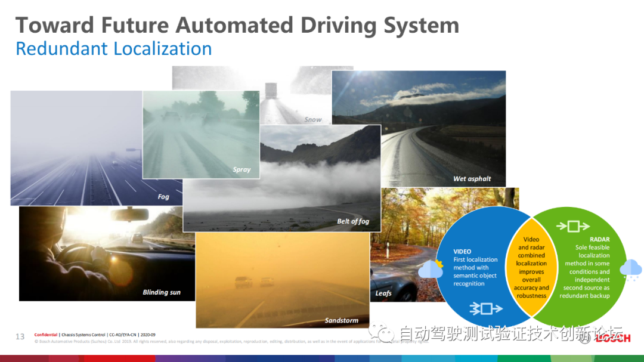
Task: Select the foggy highway photo captioned Fog
Action: 76,148
